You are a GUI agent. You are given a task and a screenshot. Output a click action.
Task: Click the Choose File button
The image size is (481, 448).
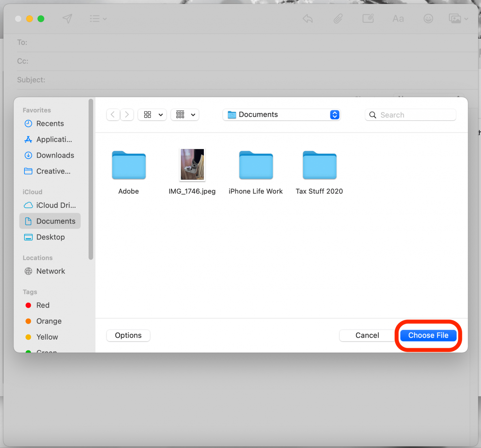point(428,335)
